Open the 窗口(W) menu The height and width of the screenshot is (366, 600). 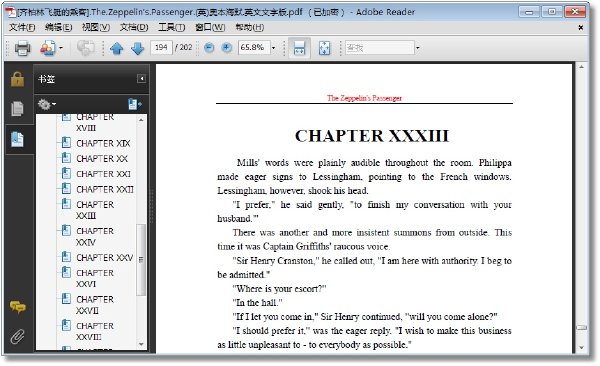(210, 28)
